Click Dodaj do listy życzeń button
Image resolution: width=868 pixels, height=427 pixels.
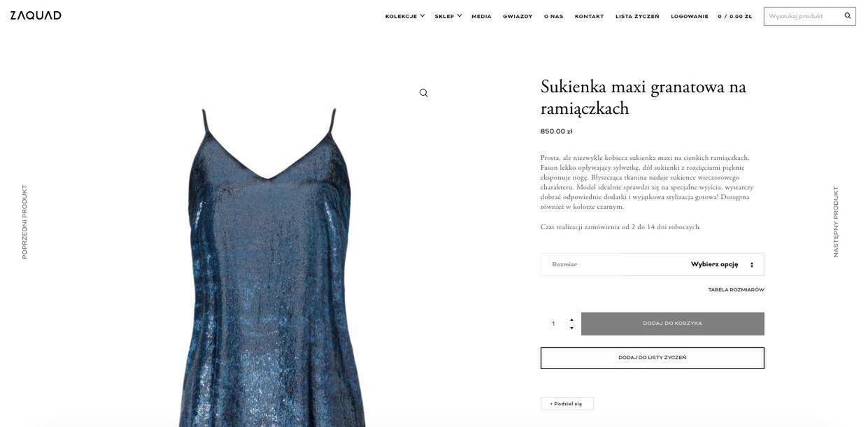652,358
